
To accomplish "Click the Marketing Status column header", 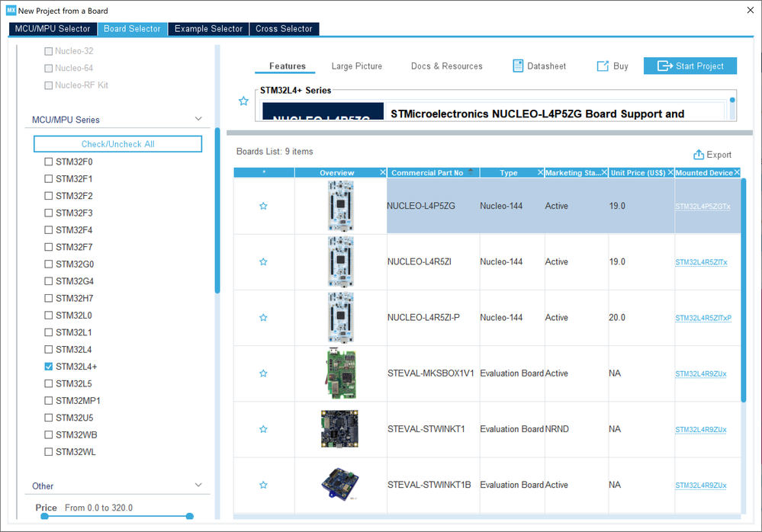I will 573,173.
